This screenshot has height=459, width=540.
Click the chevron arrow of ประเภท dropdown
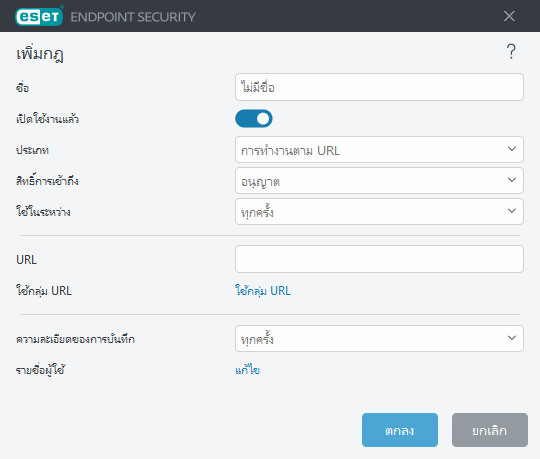pos(512,149)
